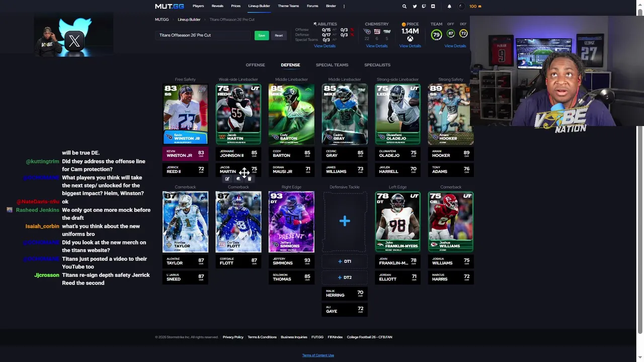Click the edit icon under Jacob Martin

coord(227,179)
